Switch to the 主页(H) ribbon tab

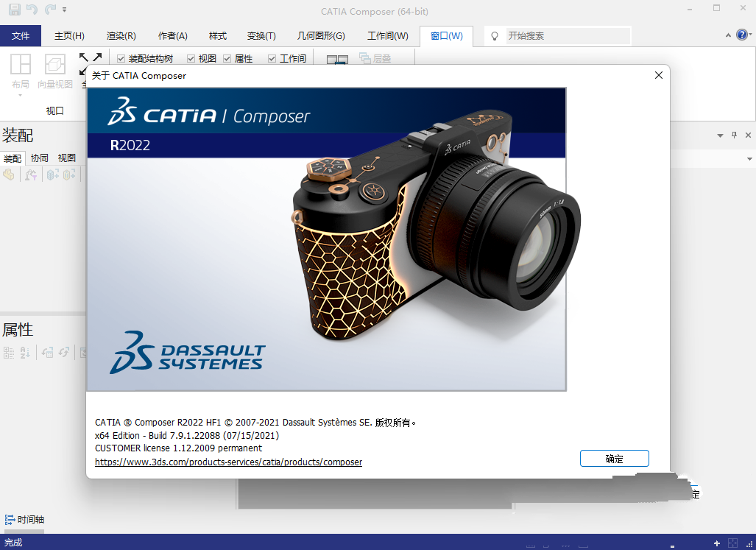(69, 35)
